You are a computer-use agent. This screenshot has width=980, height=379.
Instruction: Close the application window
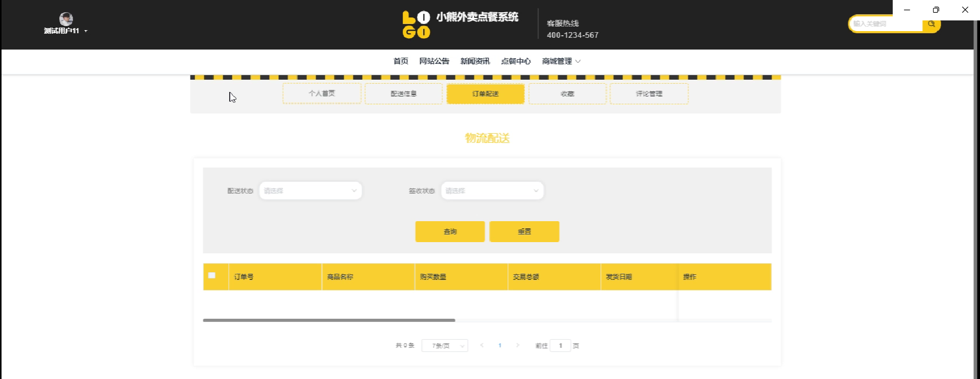tap(965, 10)
